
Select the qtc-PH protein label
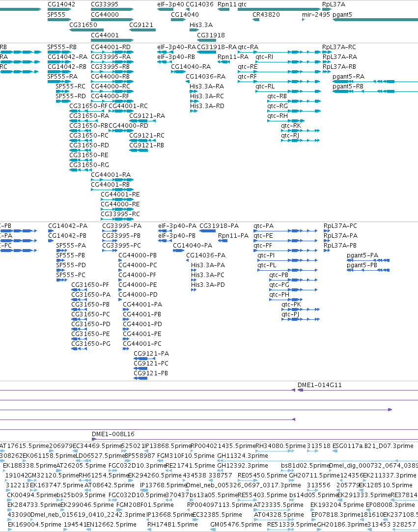point(279,295)
